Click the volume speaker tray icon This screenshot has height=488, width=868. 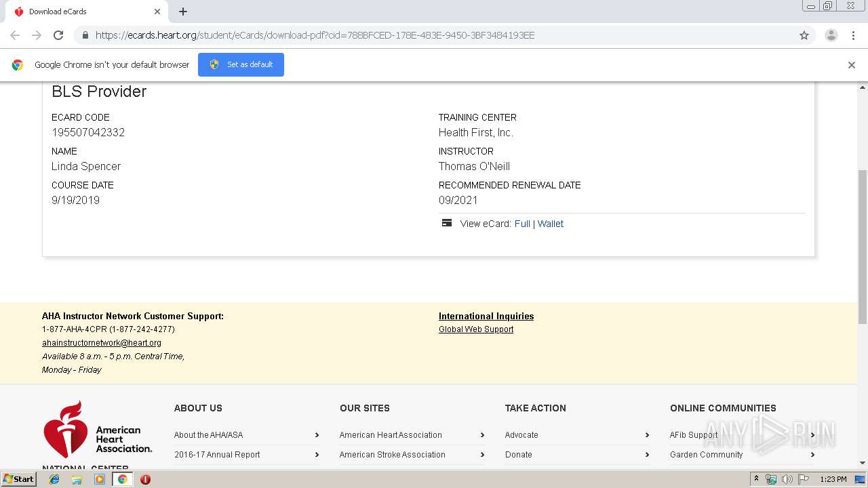pyautogui.click(x=787, y=479)
